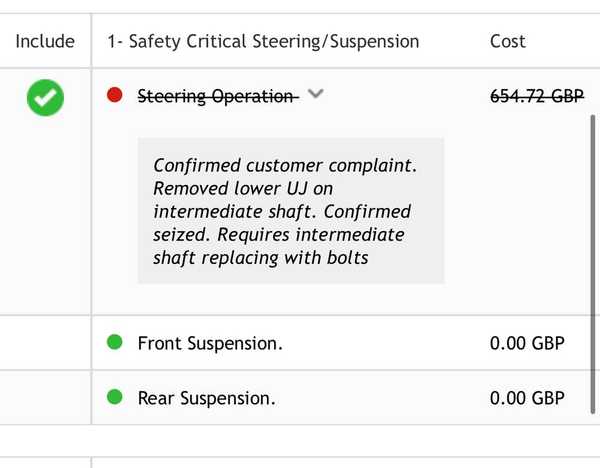Click the green status dot beside Rear Suspension
Image resolution: width=600 pixels, height=468 pixels.
(114, 397)
